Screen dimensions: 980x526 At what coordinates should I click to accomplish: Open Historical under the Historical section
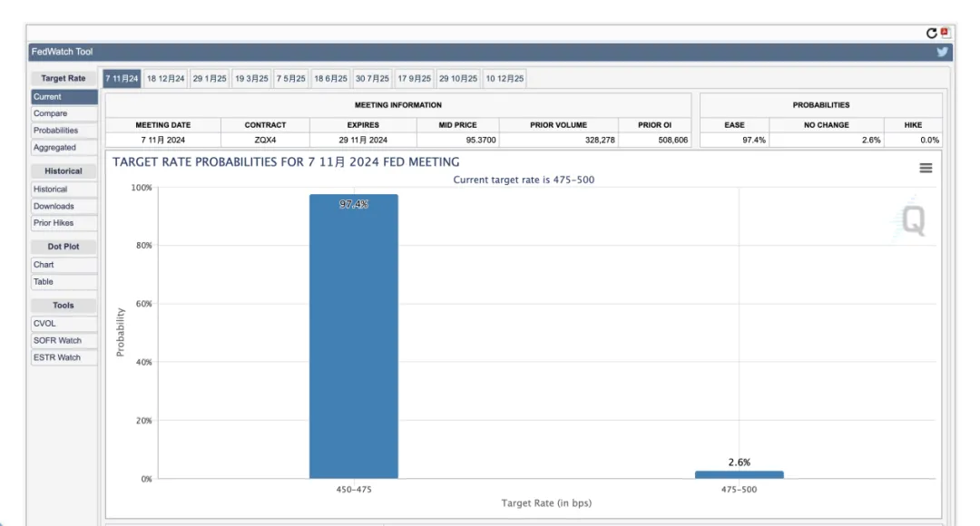pos(64,190)
